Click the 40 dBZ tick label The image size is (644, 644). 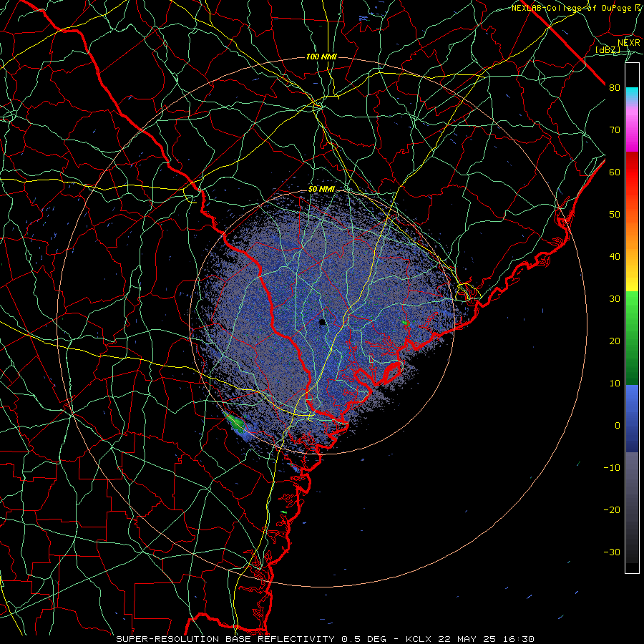(x=615, y=257)
